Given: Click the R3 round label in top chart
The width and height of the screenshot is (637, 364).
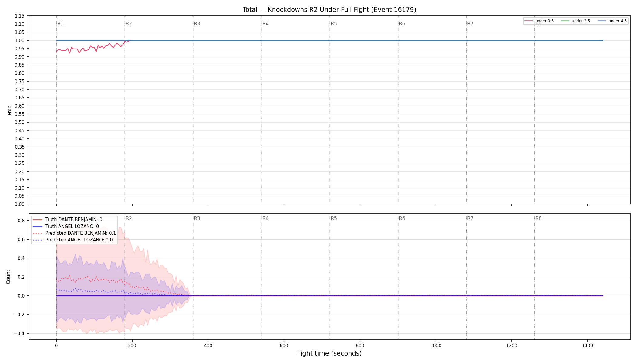Looking at the screenshot, I should [x=197, y=24].
